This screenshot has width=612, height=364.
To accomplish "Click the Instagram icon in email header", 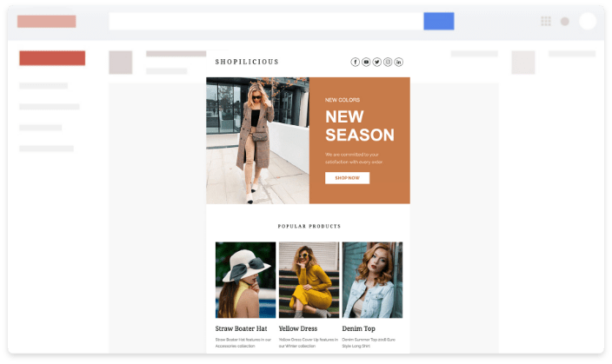I will (x=388, y=62).
